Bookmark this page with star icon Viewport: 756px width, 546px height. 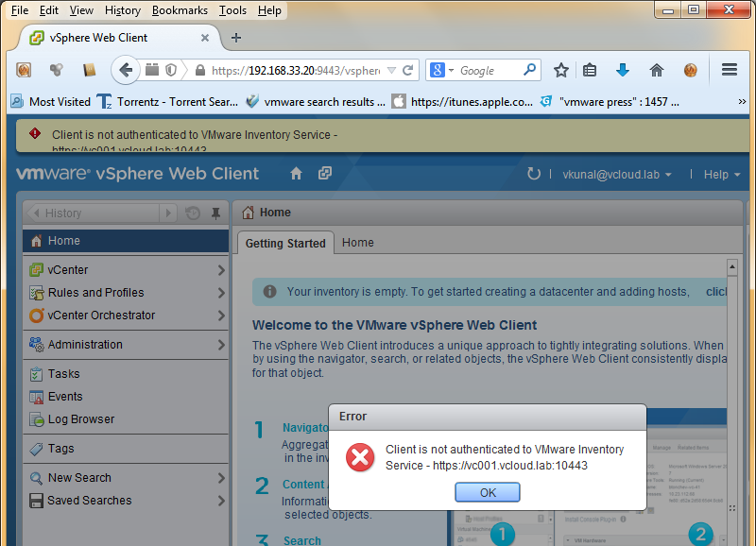560,70
